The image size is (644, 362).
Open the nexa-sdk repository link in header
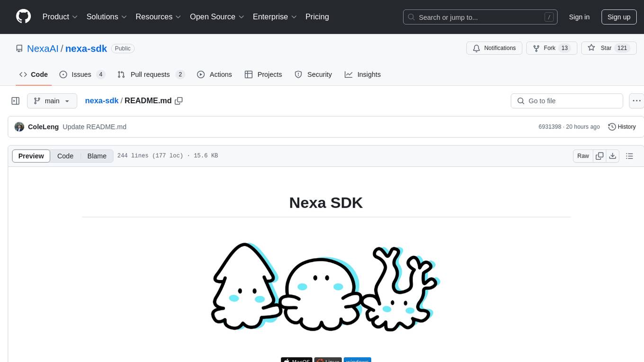86,48
